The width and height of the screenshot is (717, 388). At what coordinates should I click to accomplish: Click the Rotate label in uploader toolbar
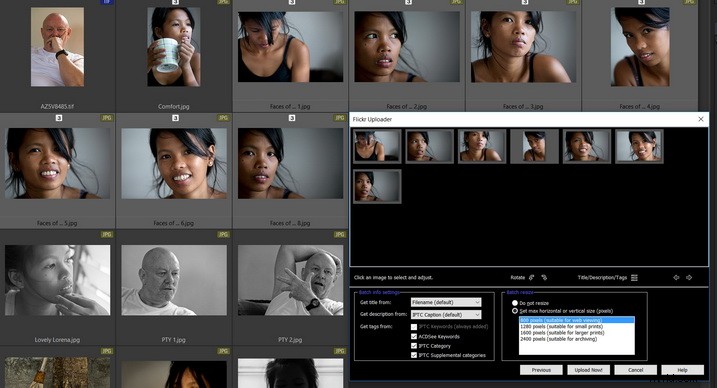[x=518, y=277]
